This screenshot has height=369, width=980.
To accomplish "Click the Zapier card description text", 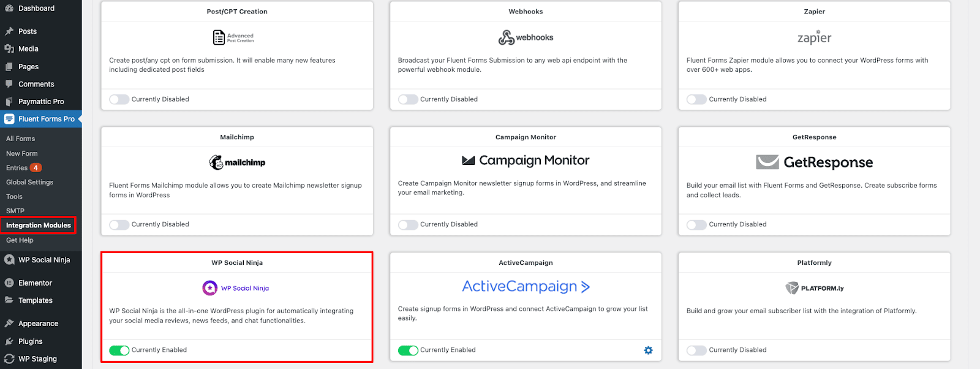I will (807, 65).
